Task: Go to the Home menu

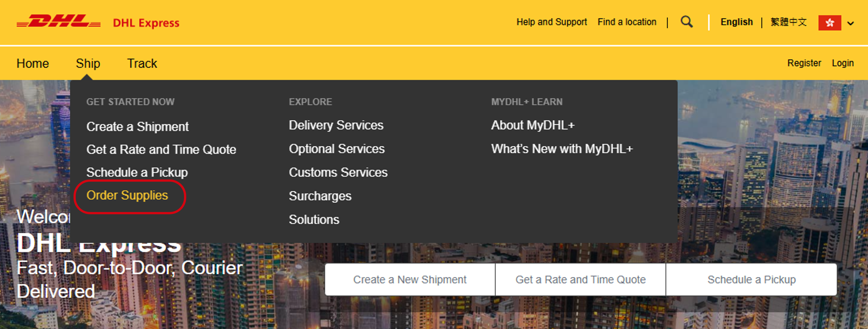Action: (x=33, y=63)
